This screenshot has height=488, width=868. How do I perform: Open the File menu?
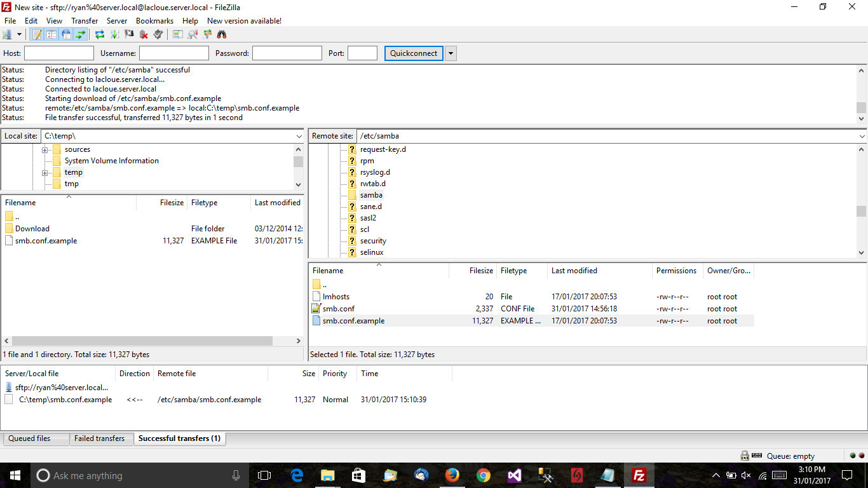[x=10, y=21]
